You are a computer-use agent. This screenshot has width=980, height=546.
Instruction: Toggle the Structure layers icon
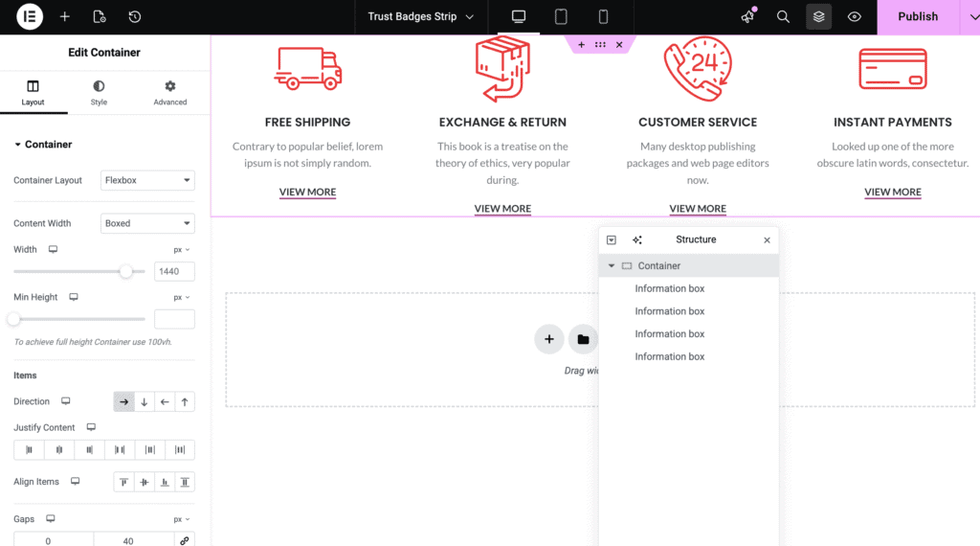[819, 17]
